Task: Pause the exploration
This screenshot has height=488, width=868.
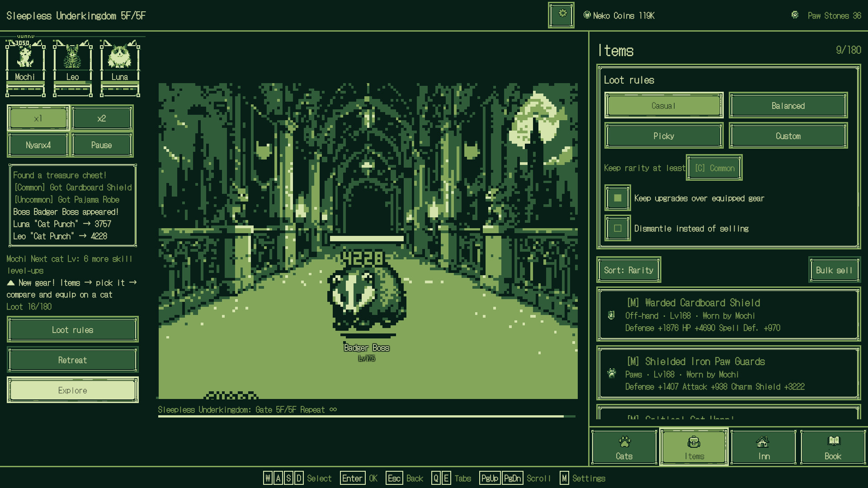Action: 102,145
